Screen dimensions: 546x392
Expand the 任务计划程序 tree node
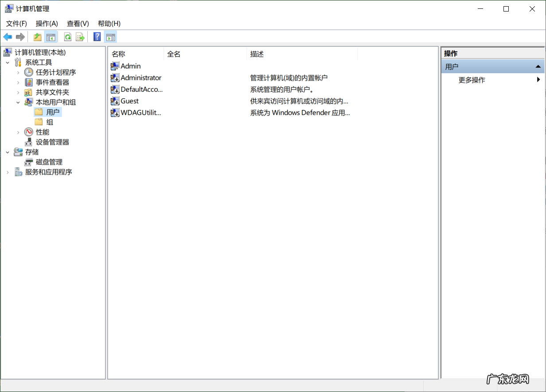click(18, 72)
